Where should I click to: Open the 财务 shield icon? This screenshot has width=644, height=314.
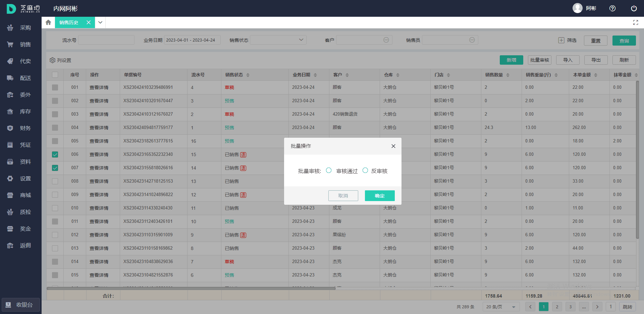coord(10,128)
